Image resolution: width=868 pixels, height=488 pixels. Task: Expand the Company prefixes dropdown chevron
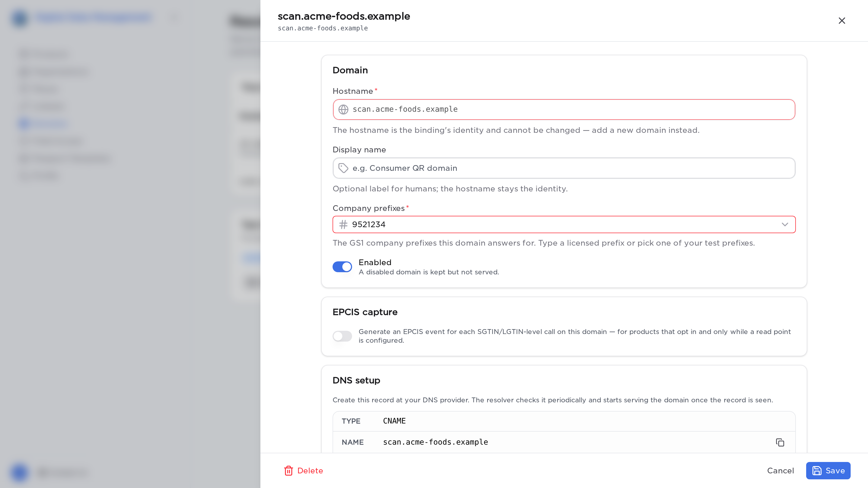pos(785,224)
